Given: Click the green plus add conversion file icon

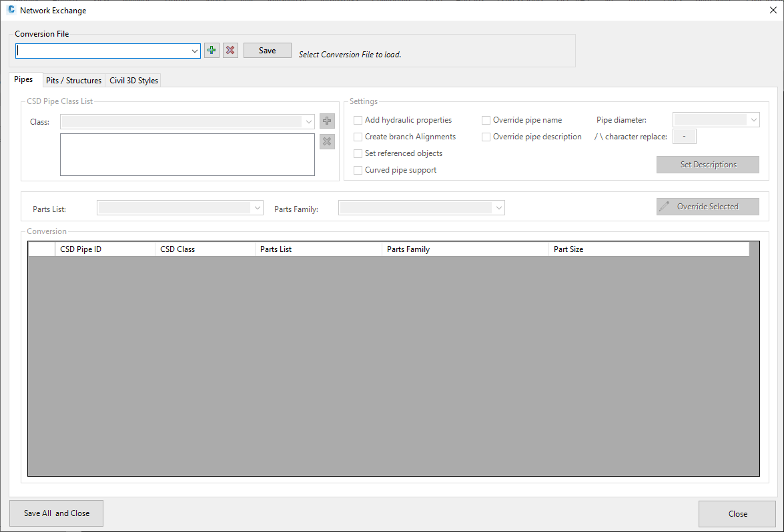Looking at the screenshot, I should tap(212, 51).
